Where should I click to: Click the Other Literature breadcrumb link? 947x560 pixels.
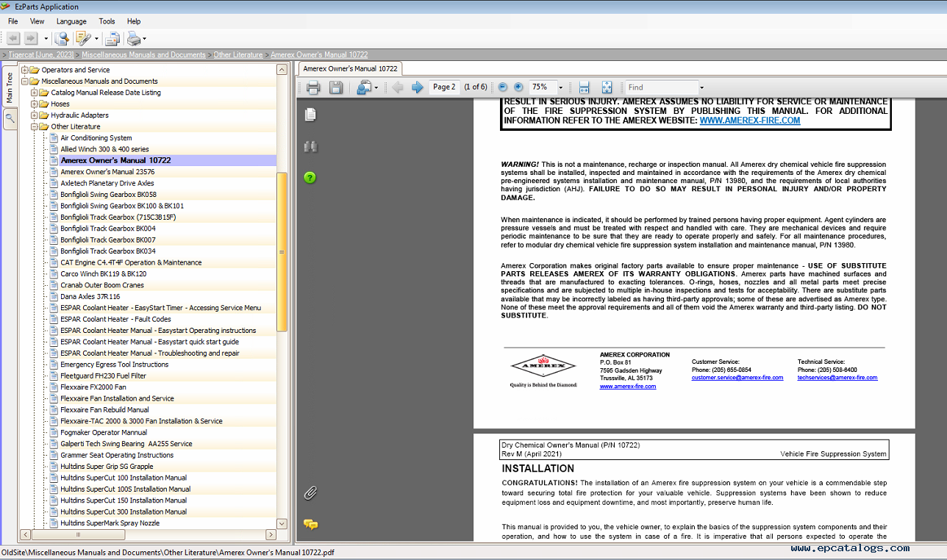238,55
